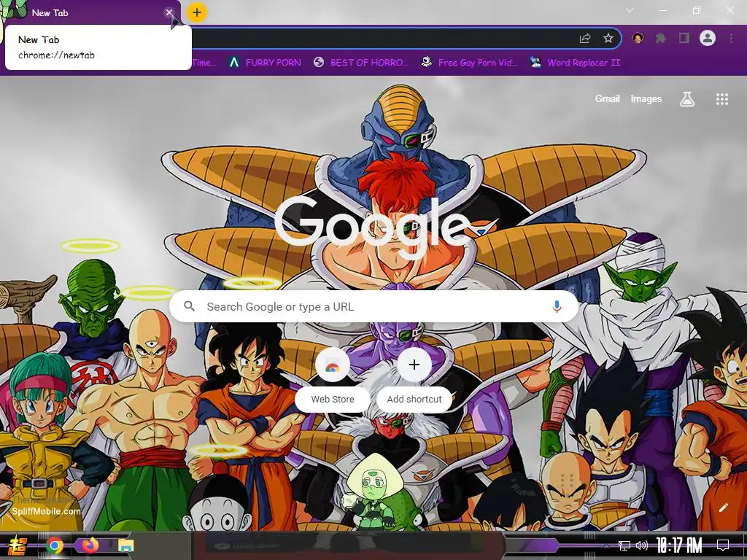Screen dimensions: 747x560
Task: Bookmark this tab with the star icon
Action: tap(608, 39)
